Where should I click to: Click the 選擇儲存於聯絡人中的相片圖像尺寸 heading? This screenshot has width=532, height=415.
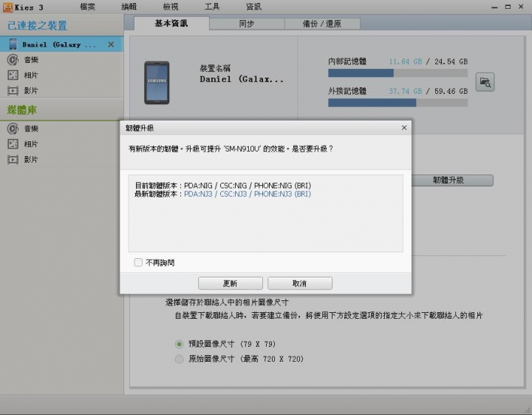coord(227,303)
